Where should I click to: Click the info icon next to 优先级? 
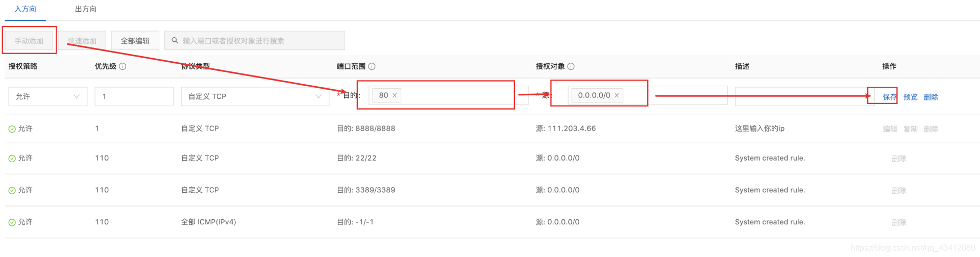122,66
